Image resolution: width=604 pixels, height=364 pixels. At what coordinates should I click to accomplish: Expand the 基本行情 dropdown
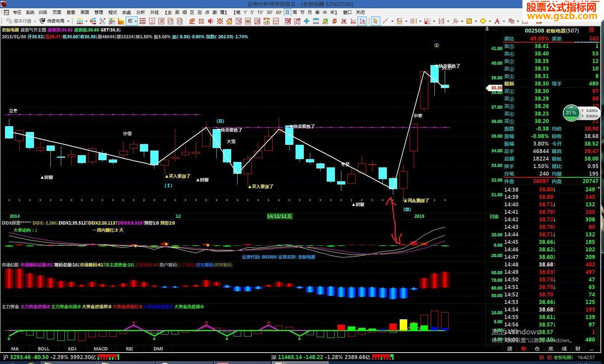pos(35,21)
